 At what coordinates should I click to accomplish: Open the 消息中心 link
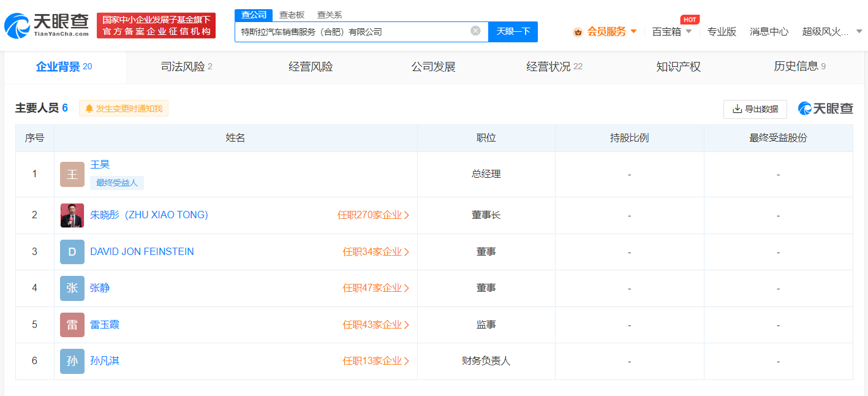[769, 31]
